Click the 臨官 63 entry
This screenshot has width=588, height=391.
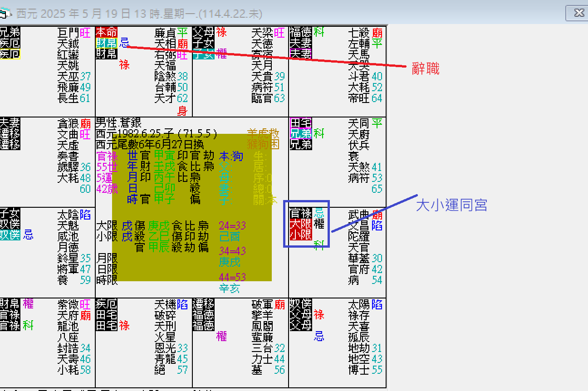268,98
